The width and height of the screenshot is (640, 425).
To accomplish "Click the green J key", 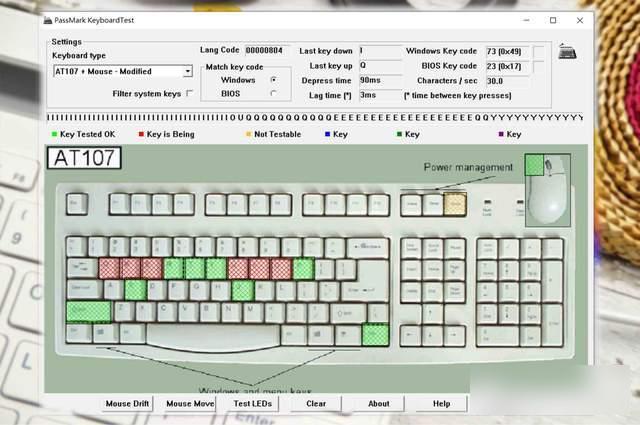I will [242, 290].
